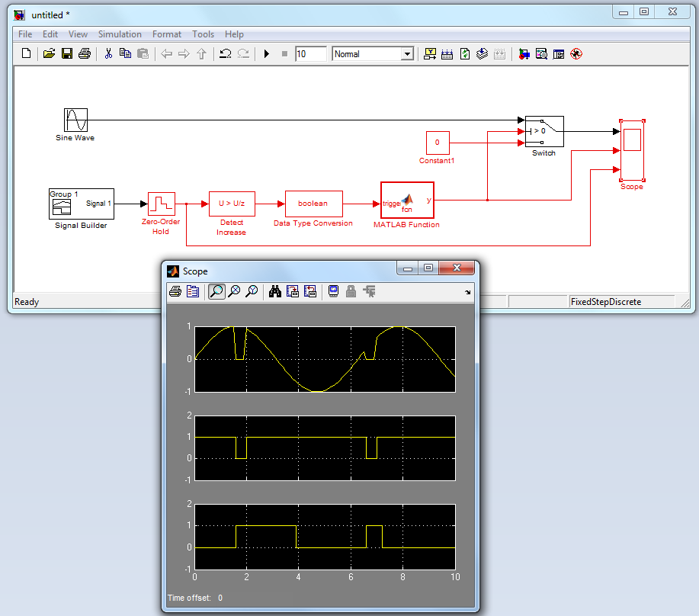Open Scope parameters icon
699x616 pixels.
point(192,291)
